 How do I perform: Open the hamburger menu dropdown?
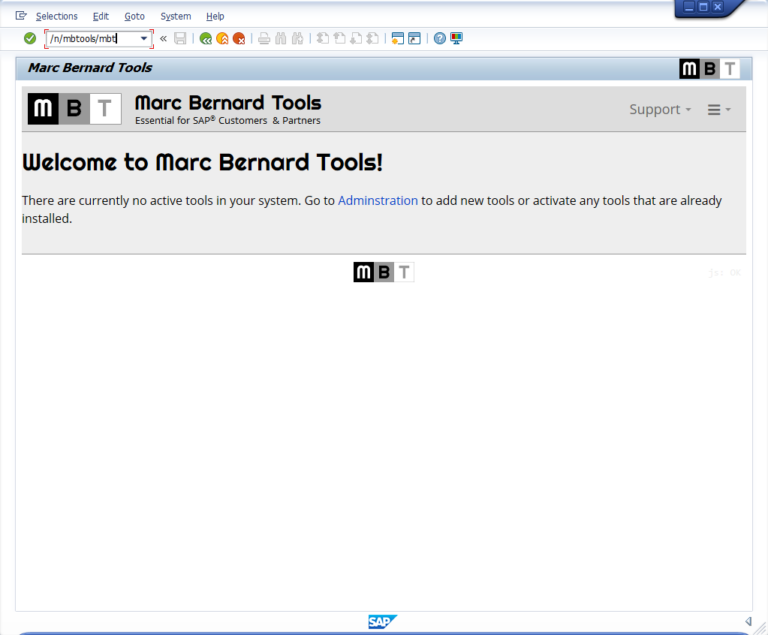pyautogui.click(x=719, y=110)
